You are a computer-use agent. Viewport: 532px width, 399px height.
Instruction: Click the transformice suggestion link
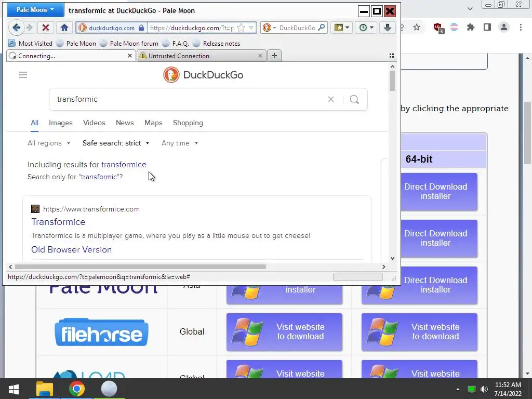point(124,165)
